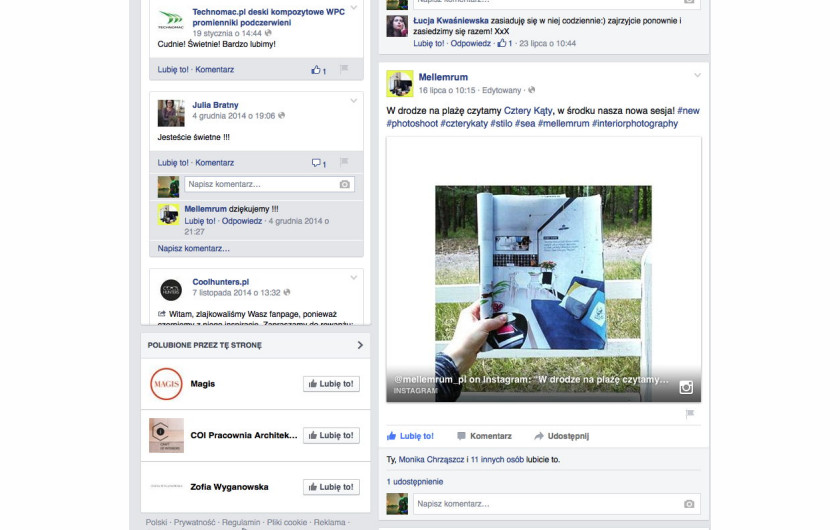
Task: Show likes count thumb icon on Technomac.pl post
Action: tap(318, 70)
